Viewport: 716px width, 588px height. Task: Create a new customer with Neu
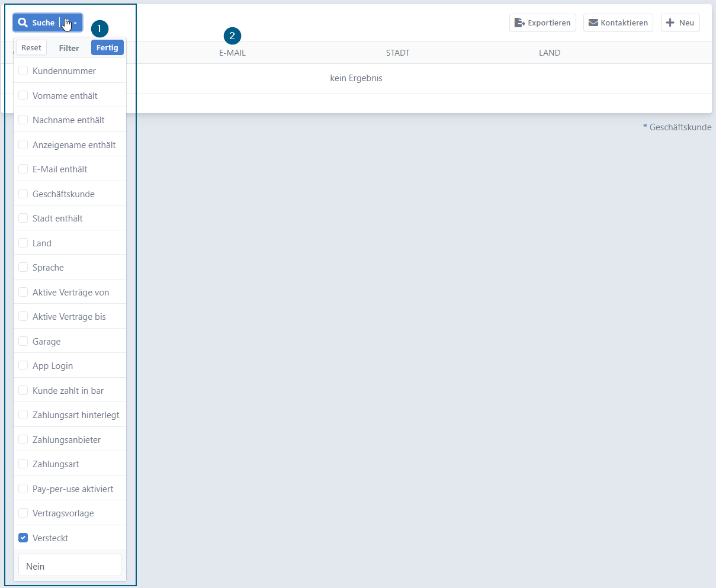(x=680, y=23)
